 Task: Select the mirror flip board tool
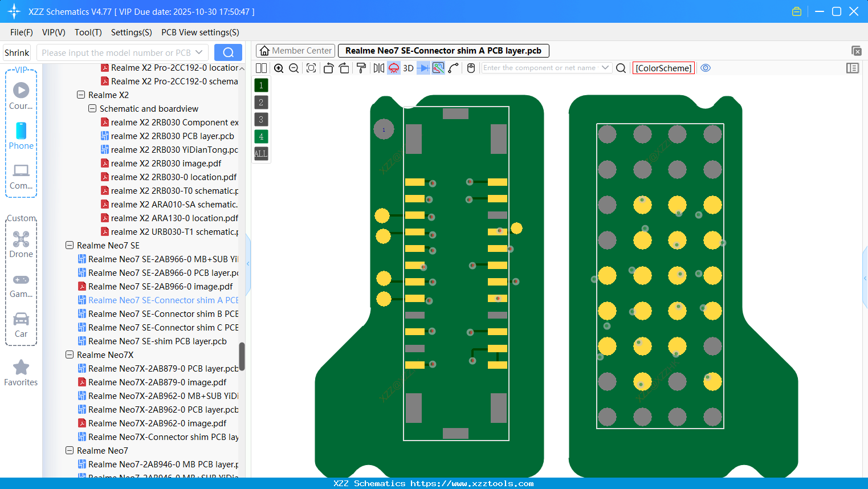pos(378,68)
